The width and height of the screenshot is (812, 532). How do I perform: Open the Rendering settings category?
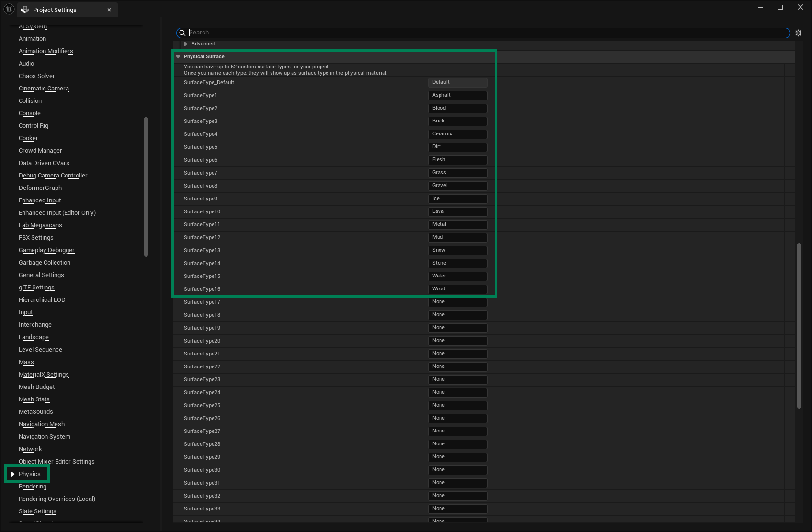tap(33, 487)
